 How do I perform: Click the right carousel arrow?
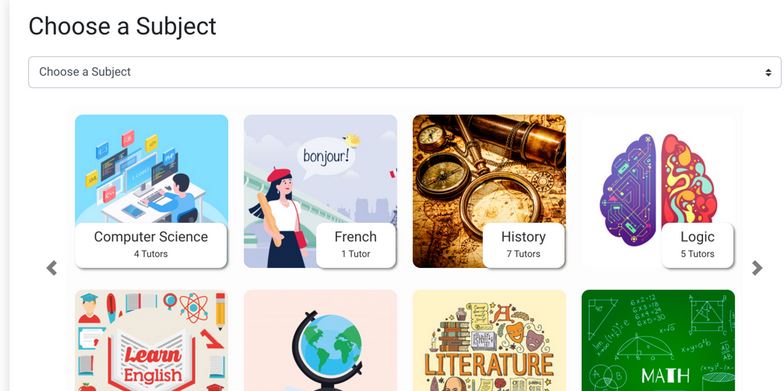coord(757,268)
